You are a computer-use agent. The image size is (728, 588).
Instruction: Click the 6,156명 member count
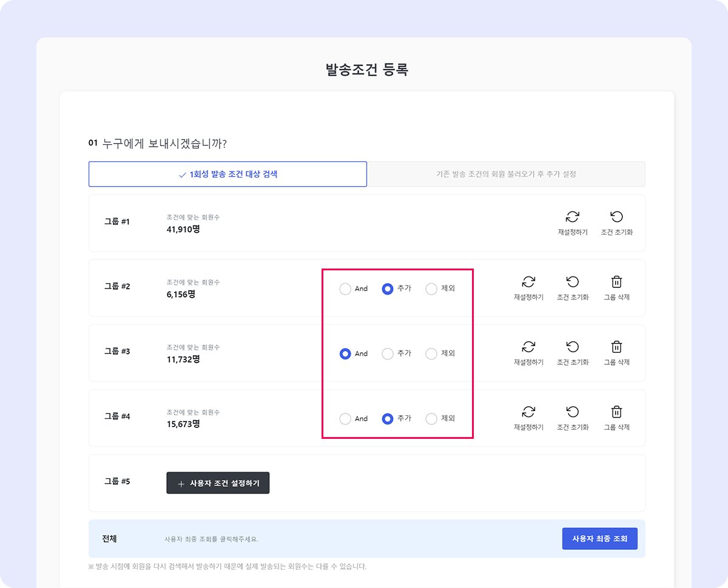(x=181, y=294)
